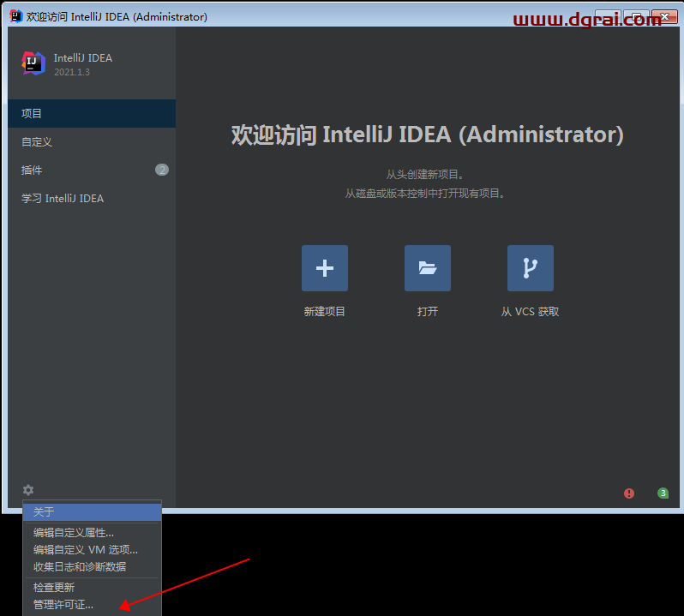Viewport: 684px width, 616px height.
Task: Click the version text 2021.1.3
Action: (72, 72)
